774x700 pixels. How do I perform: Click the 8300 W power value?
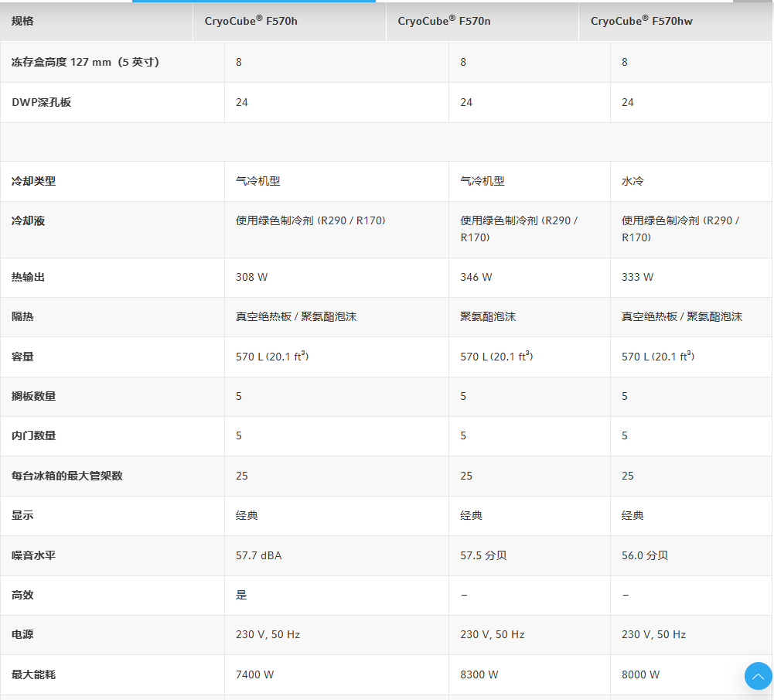point(479,674)
